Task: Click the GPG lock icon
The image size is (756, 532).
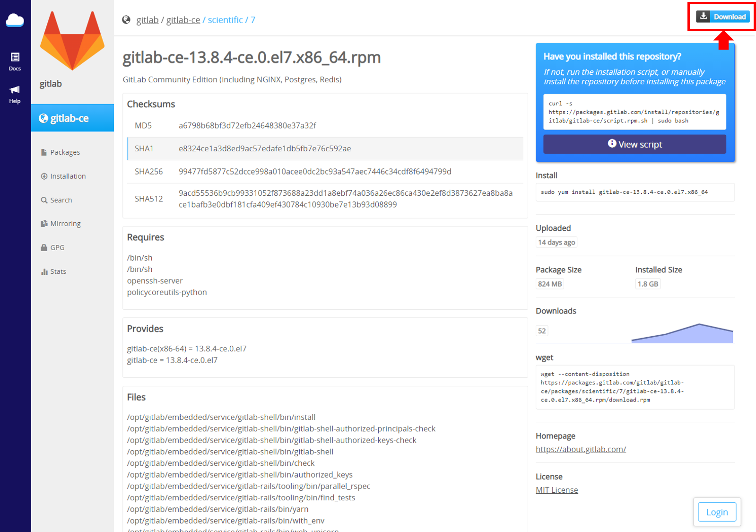Action: pyautogui.click(x=44, y=248)
